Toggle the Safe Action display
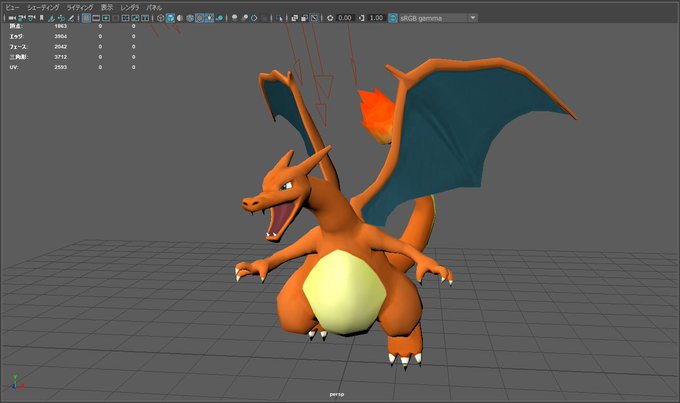Viewport: 680px width, 403px height. point(135,18)
